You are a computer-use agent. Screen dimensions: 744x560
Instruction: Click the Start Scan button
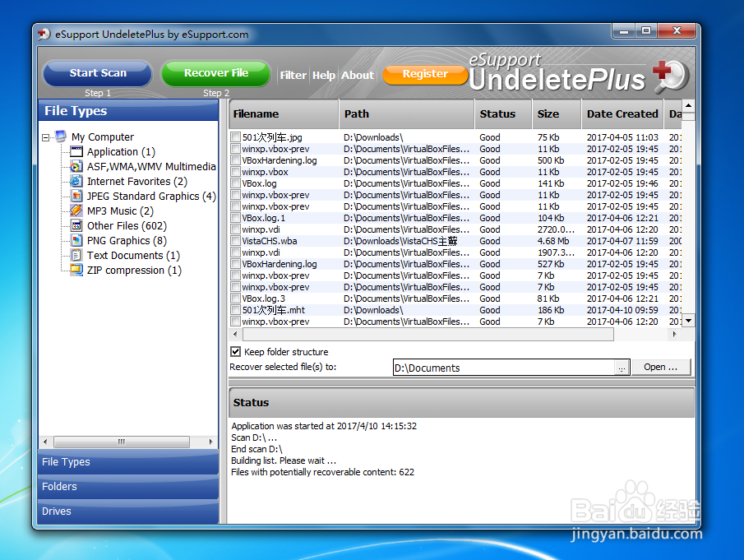click(98, 73)
